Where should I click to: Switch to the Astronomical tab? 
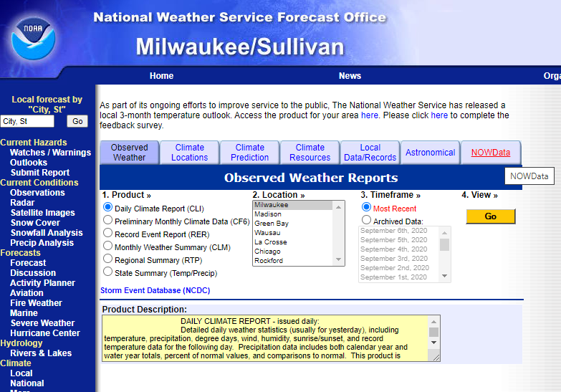coord(430,153)
